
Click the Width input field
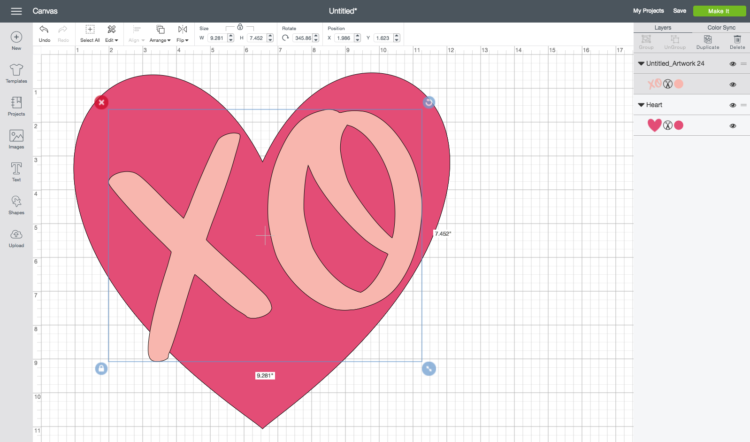[x=217, y=38]
